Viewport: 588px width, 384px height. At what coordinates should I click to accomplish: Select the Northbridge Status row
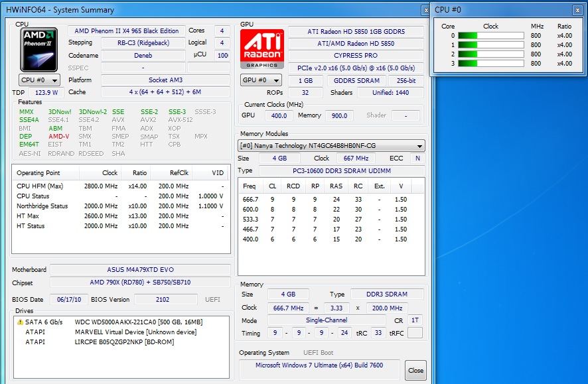coord(121,206)
